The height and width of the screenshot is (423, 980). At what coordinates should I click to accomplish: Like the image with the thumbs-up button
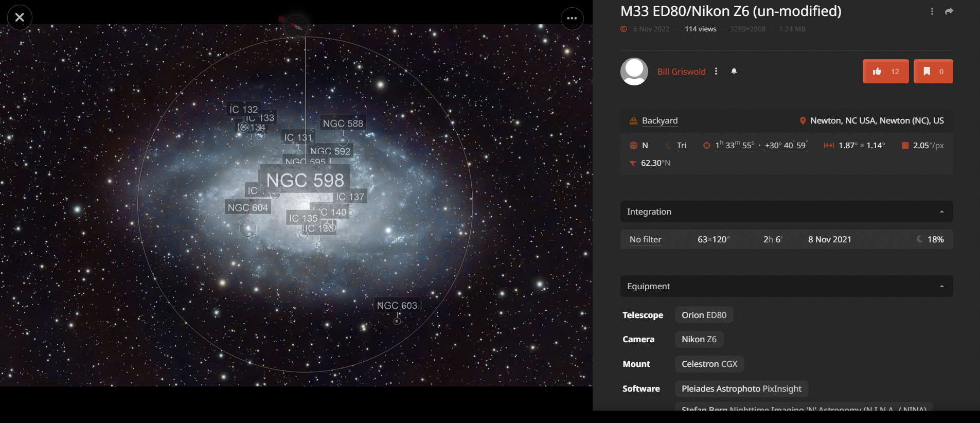[x=886, y=72]
